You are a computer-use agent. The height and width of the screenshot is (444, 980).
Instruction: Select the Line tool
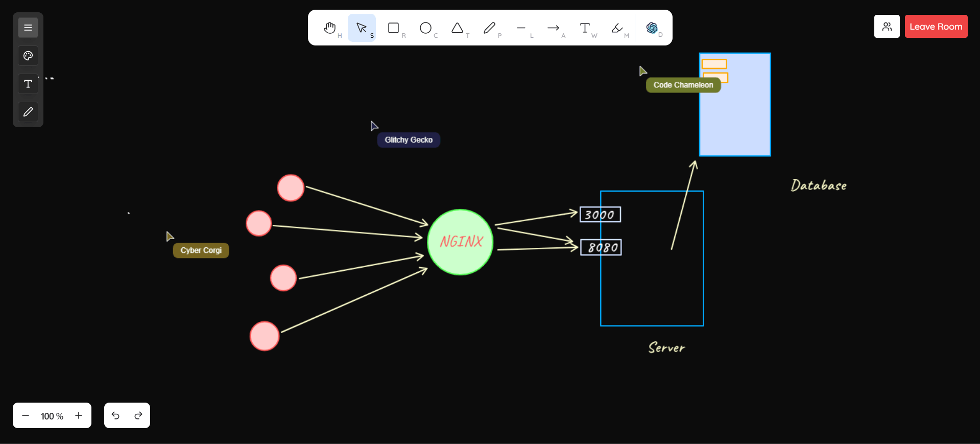(521, 28)
